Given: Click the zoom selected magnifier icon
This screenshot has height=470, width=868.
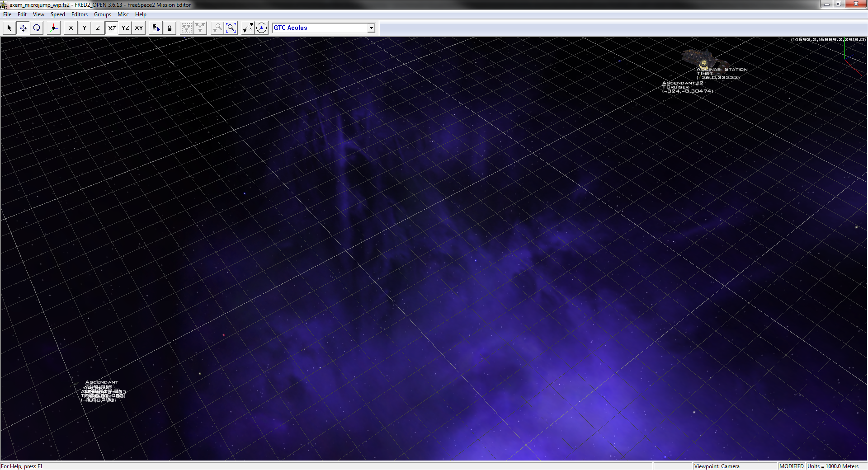Looking at the screenshot, I should 217,28.
